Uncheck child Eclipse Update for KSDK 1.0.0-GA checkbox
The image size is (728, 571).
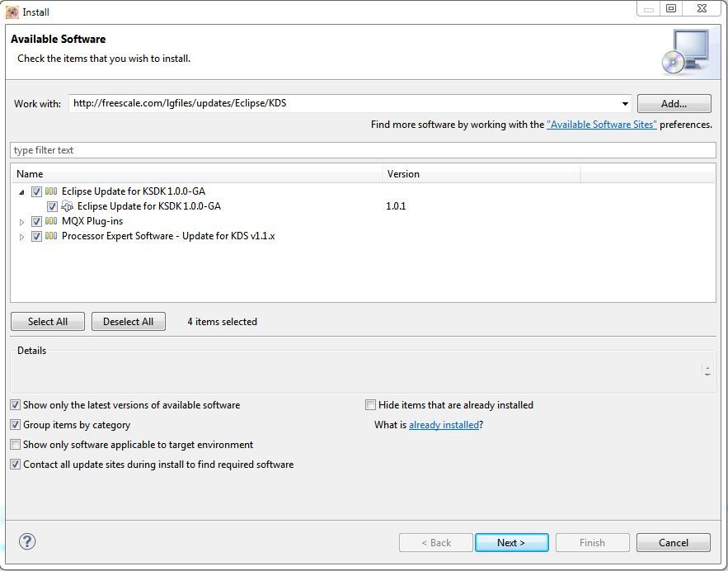tap(52, 206)
